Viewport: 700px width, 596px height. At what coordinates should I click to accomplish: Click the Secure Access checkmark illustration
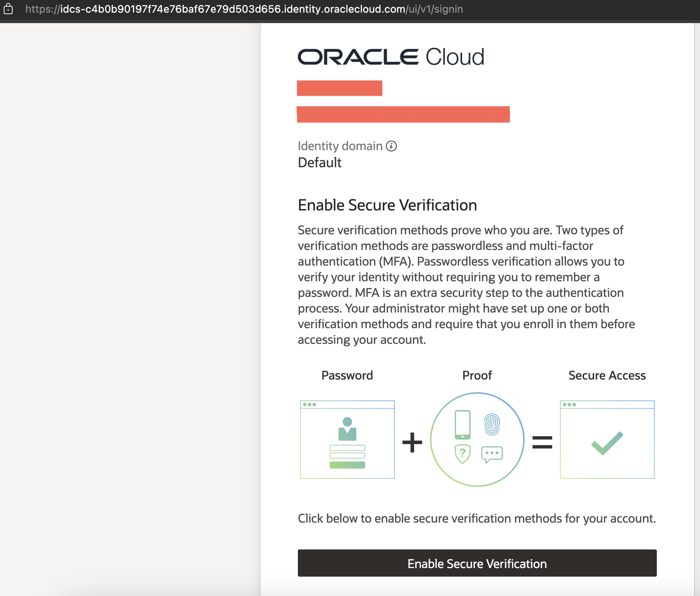pyautogui.click(x=607, y=440)
